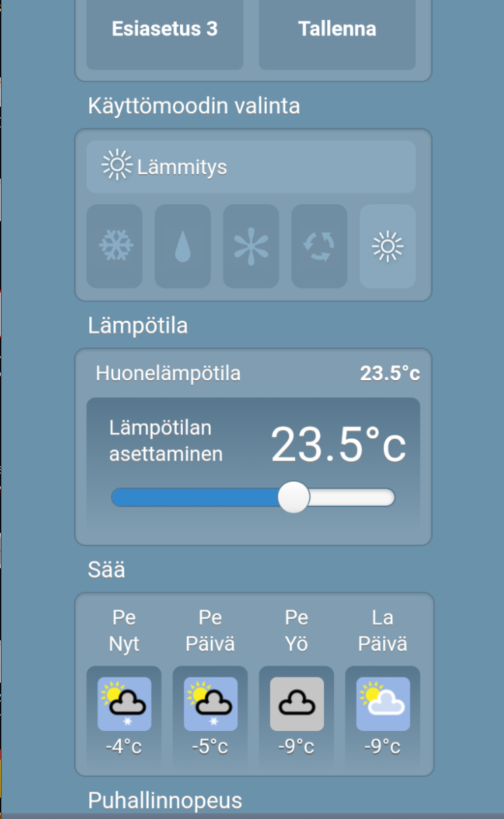Click the white unfilled part of temperature slider
Viewport: 504px width, 819px height.
(351, 498)
